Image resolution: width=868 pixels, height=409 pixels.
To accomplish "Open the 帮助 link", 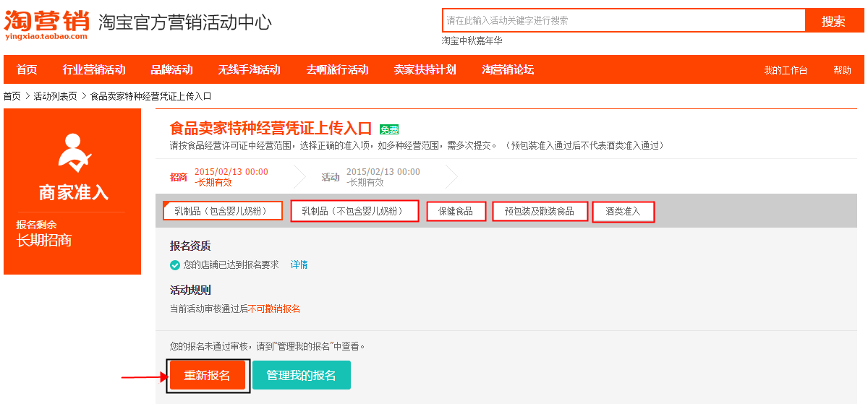I will click(x=842, y=71).
